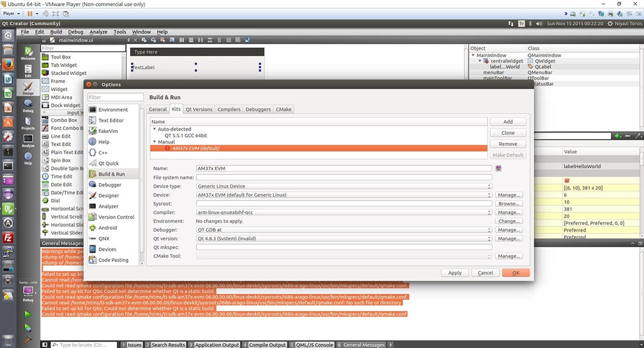
Task: Open the Projects mode
Action: point(28,122)
